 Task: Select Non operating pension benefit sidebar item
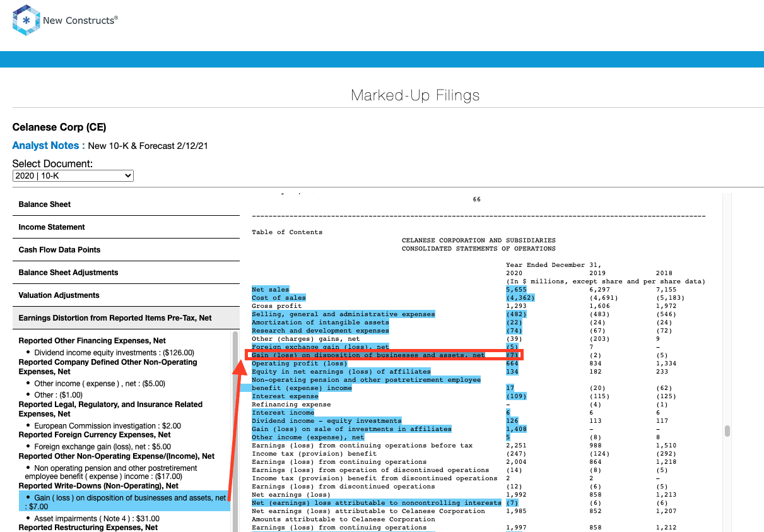click(x=111, y=473)
